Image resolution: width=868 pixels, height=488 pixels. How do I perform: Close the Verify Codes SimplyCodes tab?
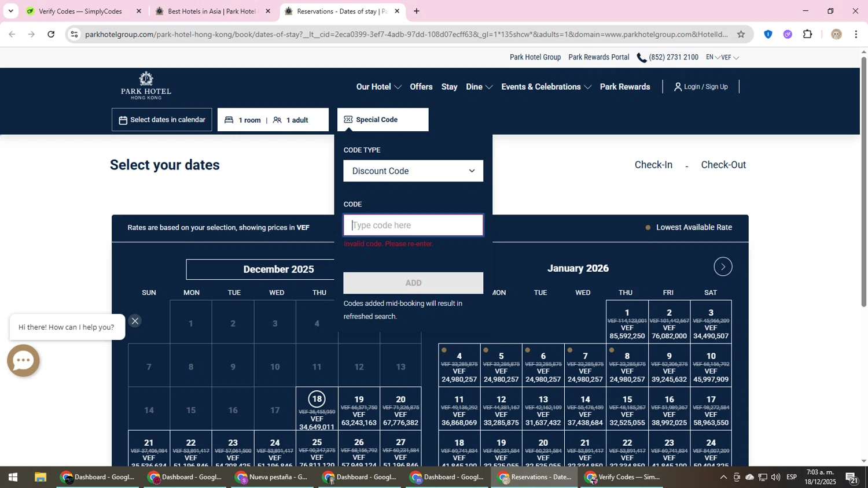pyautogui.click(x=139, y=11)
